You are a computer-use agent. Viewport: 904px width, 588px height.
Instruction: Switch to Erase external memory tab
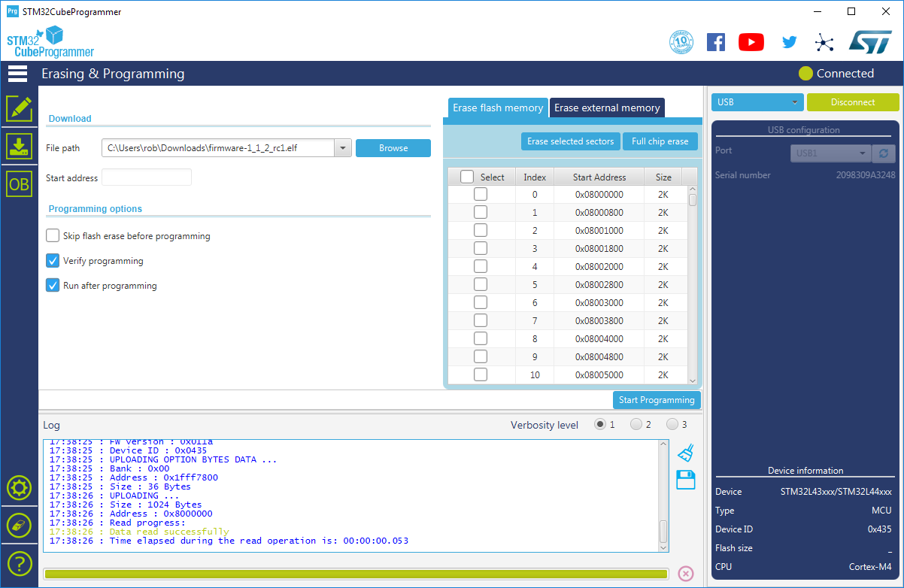coord(607,108)
